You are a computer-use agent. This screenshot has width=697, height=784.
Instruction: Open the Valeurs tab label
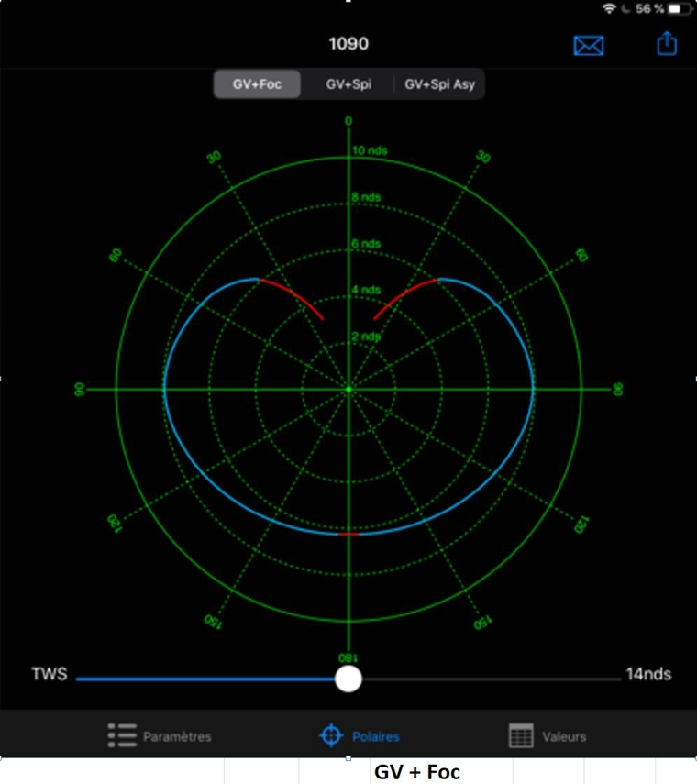point(564,736)
